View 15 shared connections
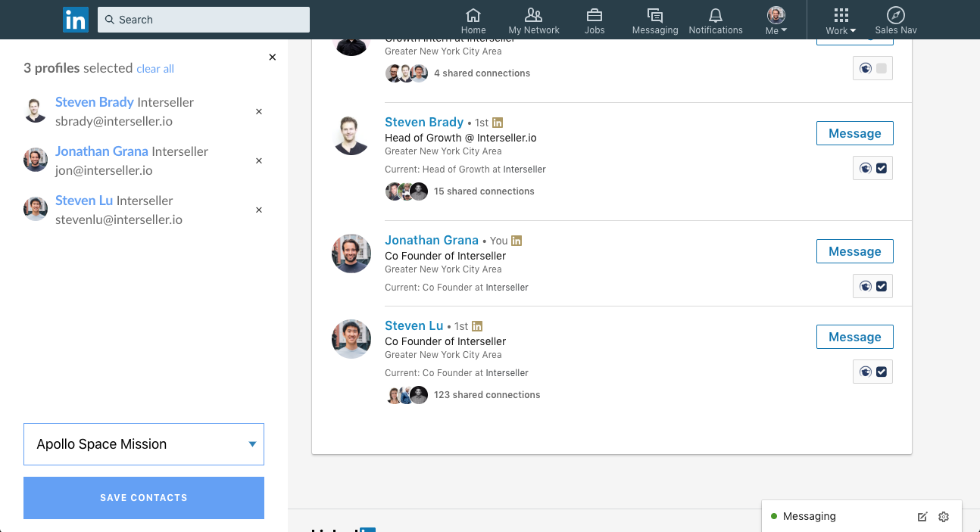The width and height of the screenshot is (980, 532). point(484,191)
